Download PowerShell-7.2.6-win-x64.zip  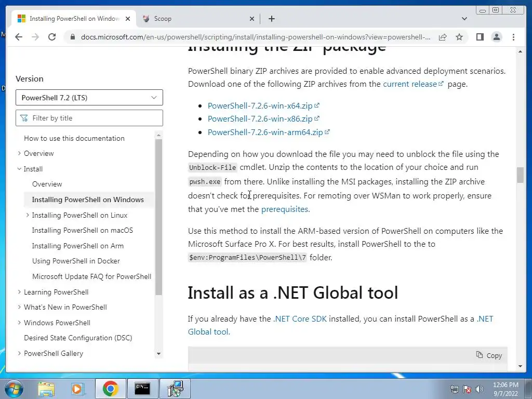263,106
